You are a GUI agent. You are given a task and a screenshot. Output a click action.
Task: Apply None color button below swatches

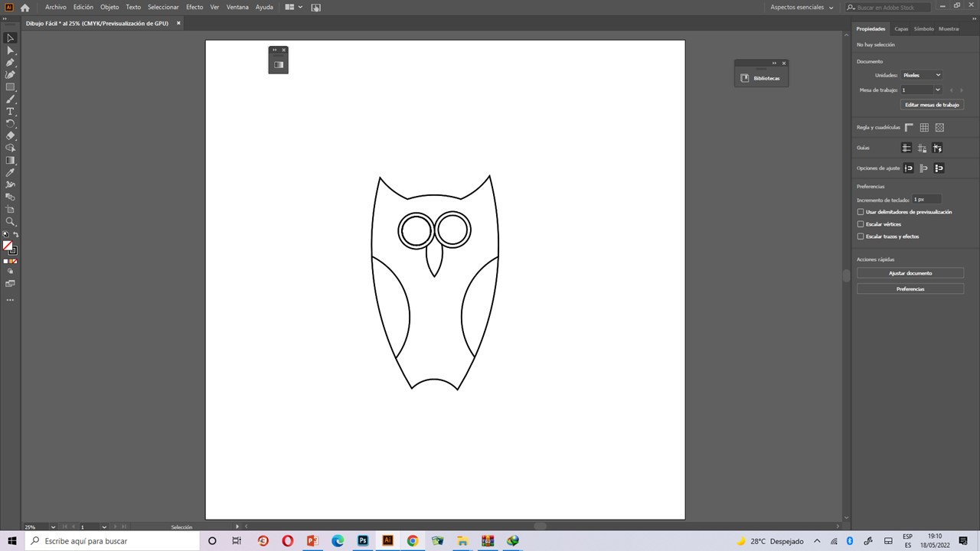point(15,261)
